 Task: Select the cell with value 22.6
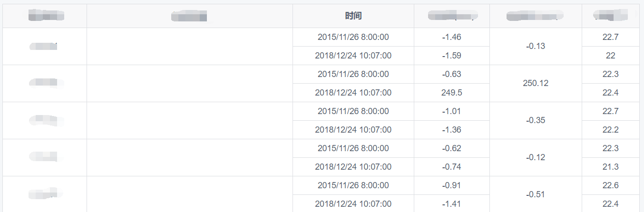[x=610, y=185]
